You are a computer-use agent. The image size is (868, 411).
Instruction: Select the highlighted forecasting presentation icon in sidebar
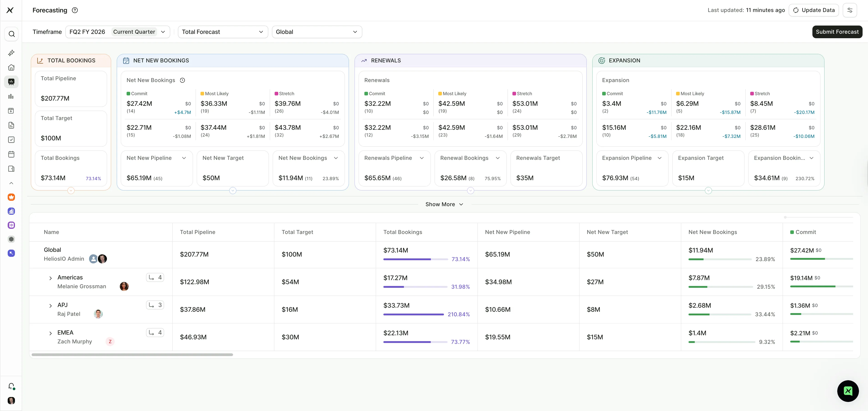click(x=12, y=82)
